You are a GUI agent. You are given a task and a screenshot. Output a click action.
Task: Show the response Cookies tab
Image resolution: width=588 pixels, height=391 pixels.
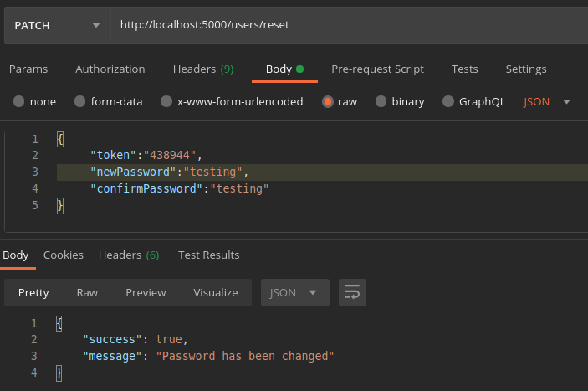click(64, 255)
